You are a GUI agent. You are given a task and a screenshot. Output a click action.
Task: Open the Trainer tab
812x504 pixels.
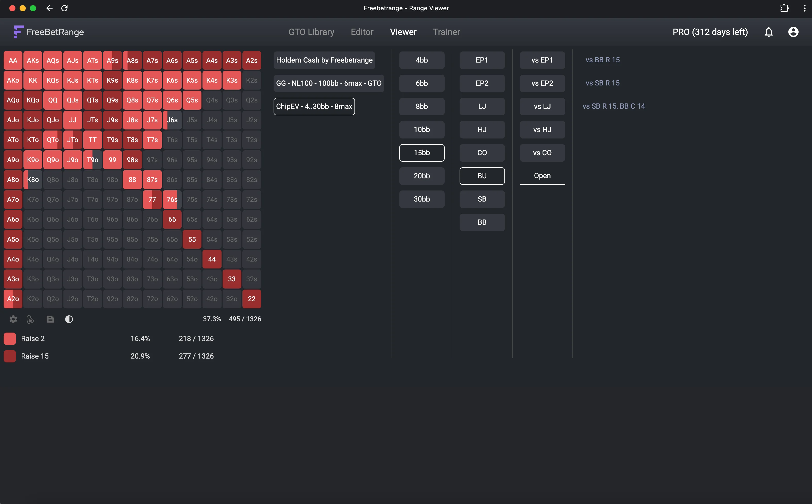446,32
